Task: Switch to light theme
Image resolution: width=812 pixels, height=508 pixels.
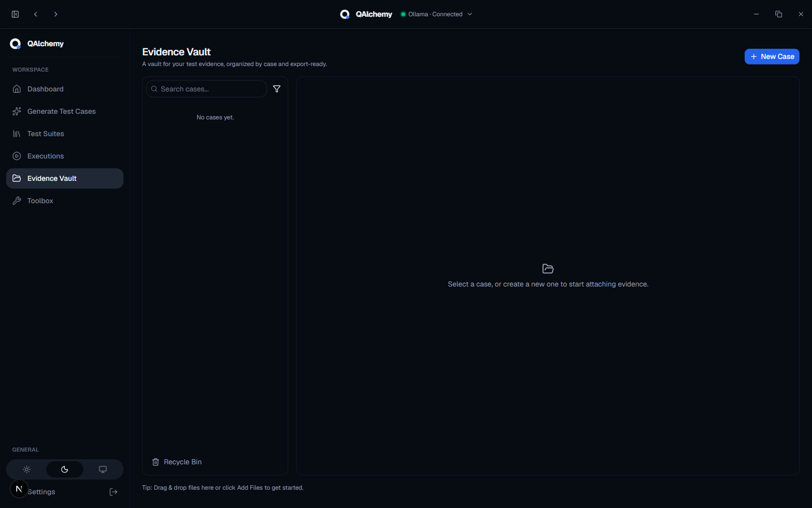Action: (27, 469)
